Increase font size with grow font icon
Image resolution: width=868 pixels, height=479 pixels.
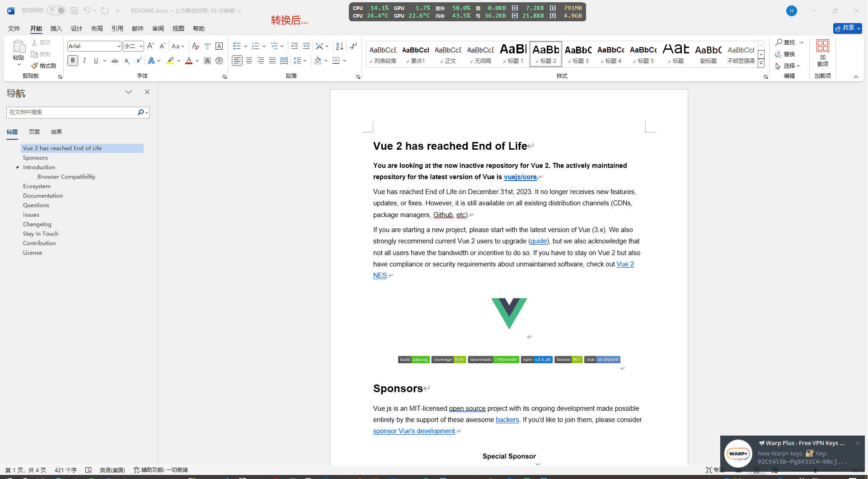click(151, 46)
